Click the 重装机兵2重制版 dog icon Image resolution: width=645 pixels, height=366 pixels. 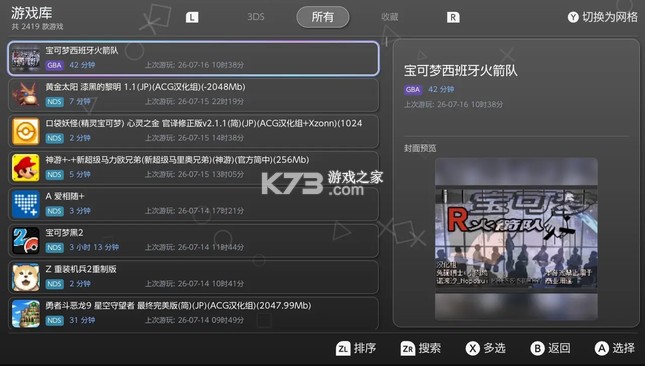coord(26,277)
